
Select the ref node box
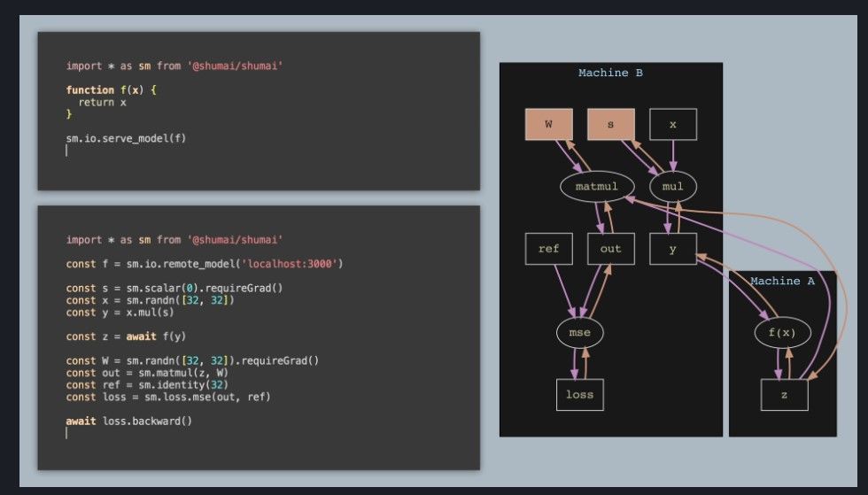click(x=548, y=249)
